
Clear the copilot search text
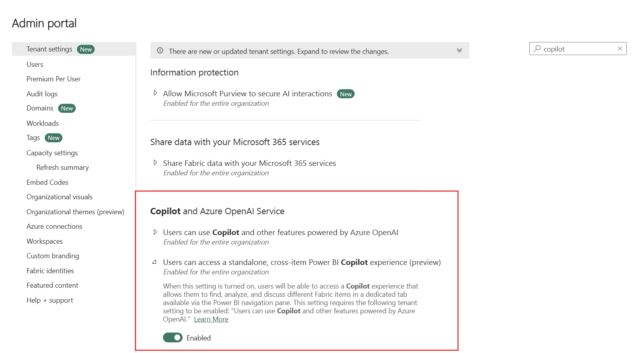[620, 49]
